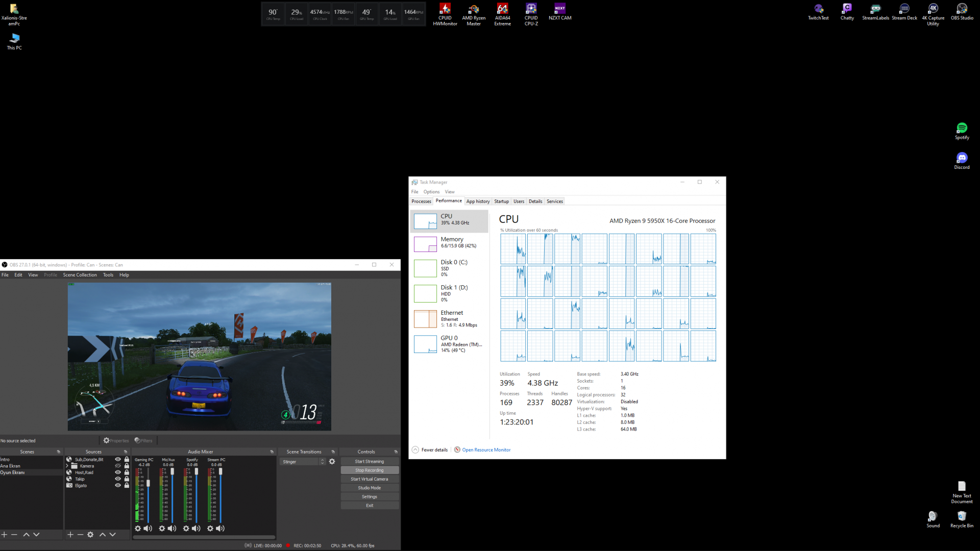980x551 pixels.
Task: Unlock the Elgato source lock
Action: coord(127,486)
